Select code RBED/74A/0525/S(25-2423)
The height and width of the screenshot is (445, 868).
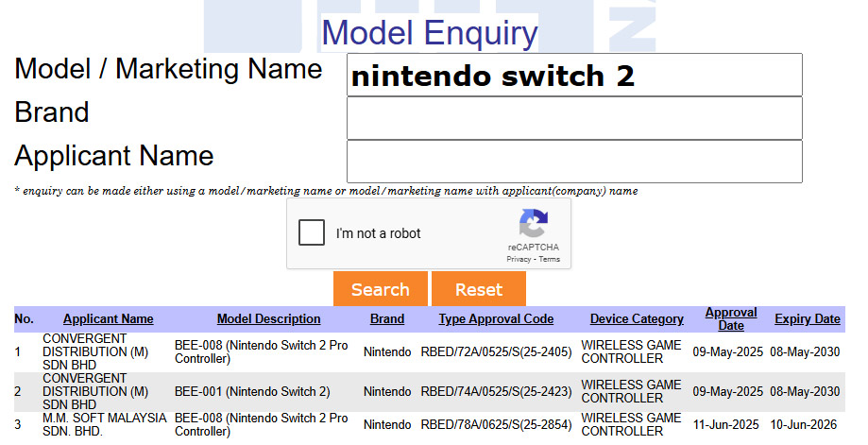tap(496, 391)
